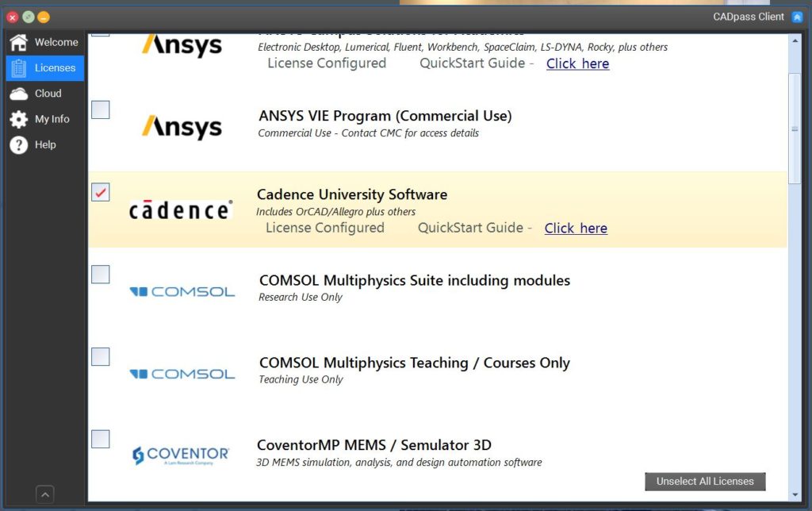
Task: Uncheck the Cadence University Software checkbox
Action: click(x=101, y=192)
